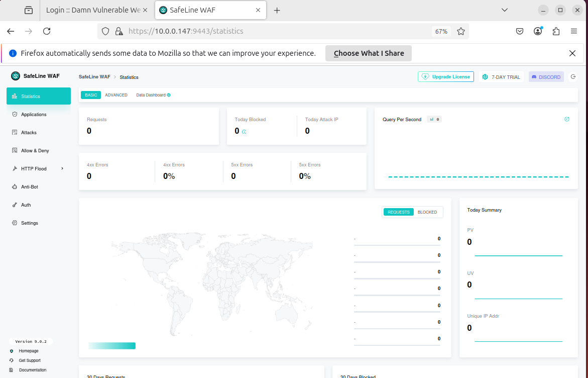Open the DISCORD link button
588x378 pixels.
[x=546, y=77]
